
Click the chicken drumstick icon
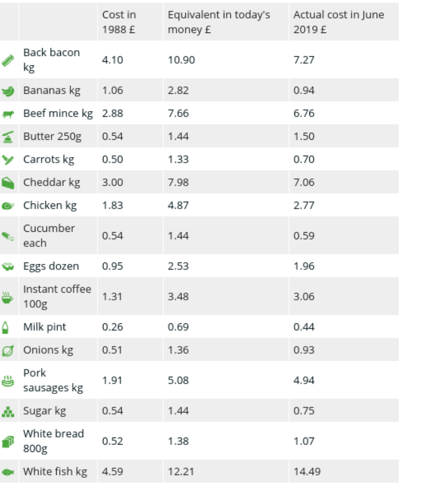click(8, 206)
